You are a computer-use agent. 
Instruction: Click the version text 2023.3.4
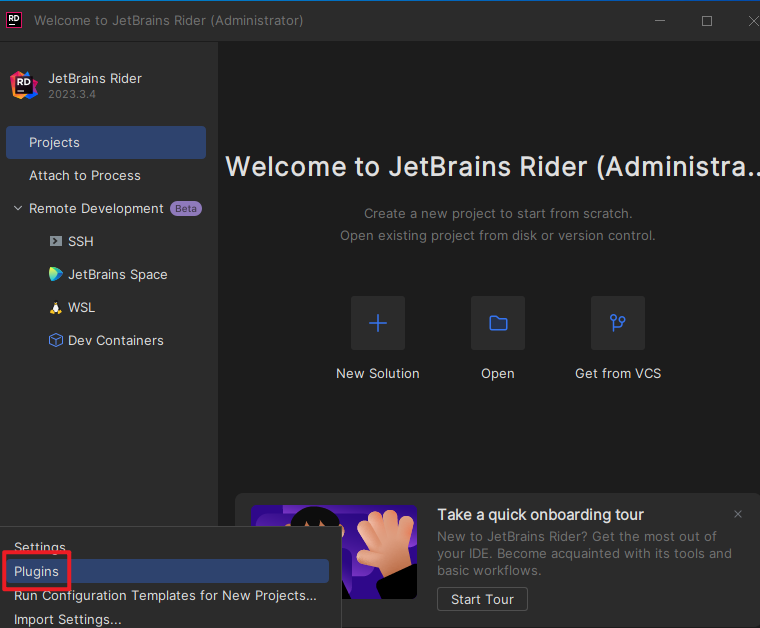coord(72,94)
